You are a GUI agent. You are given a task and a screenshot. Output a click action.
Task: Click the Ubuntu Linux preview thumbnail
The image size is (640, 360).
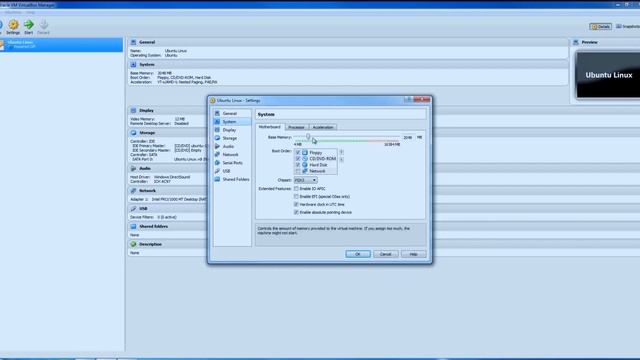click(608, 75)
